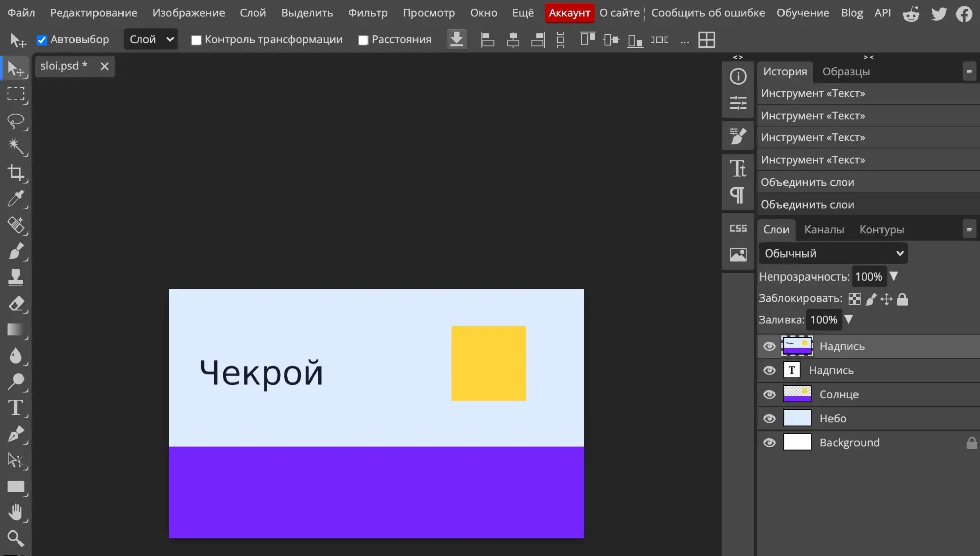The width and height of the screenshot is (980, 556).
Task: Enable Контроль трансформации checkbox
Action: click(196, 40)
